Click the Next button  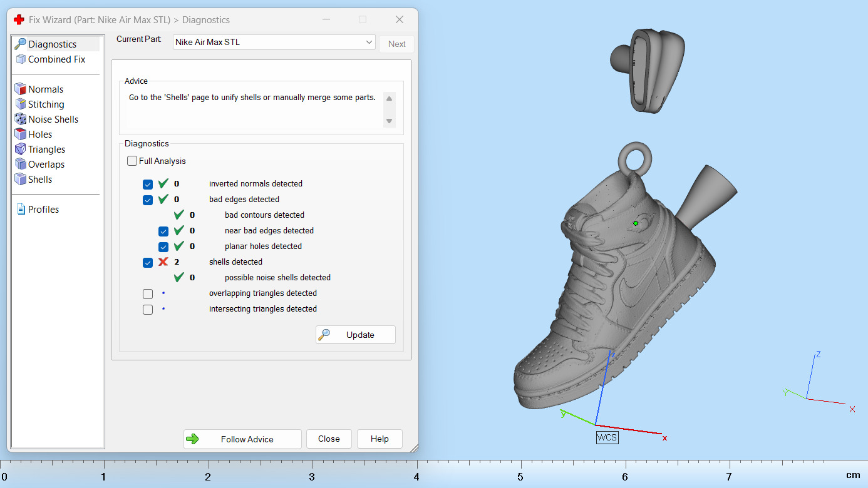(397, 44)
